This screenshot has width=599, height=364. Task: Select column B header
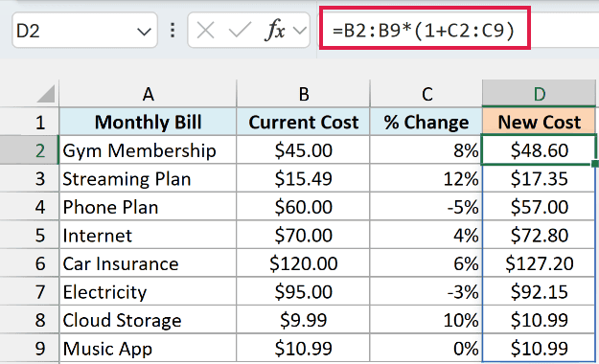303,94
